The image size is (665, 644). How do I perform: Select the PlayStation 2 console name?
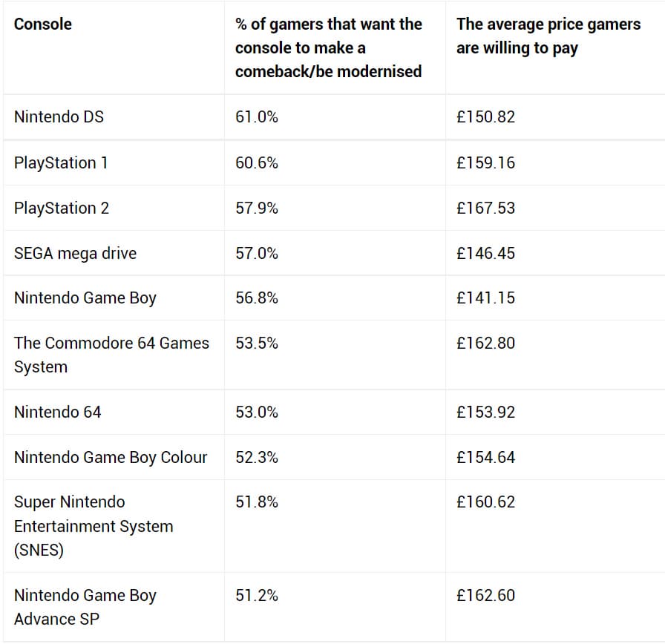62,208
